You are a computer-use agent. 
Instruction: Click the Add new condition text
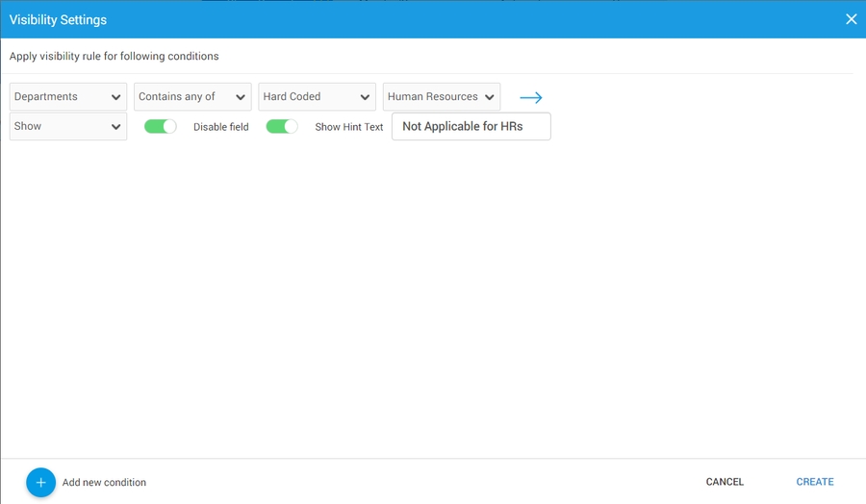tap(104, 483)
